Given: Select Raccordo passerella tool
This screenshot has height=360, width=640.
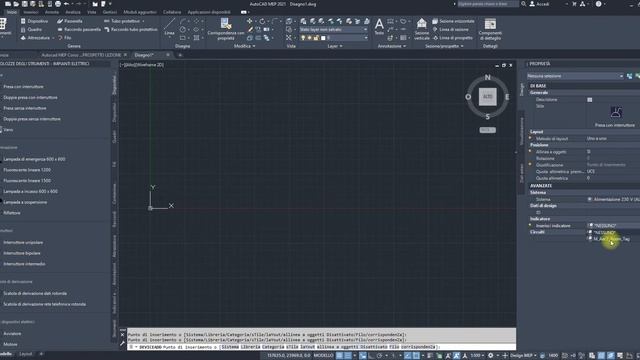Looking at the screenshot, I should click(x=79, y=29).
